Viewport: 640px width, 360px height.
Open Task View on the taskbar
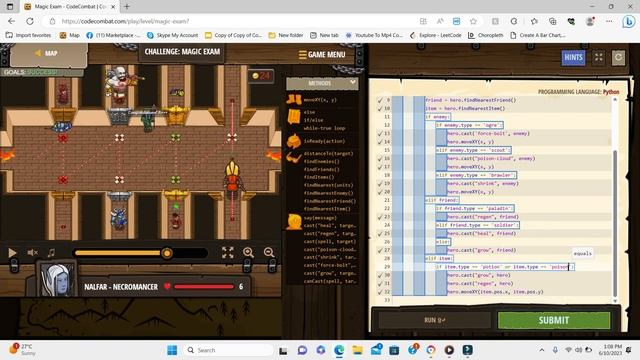tap(283, 350)
